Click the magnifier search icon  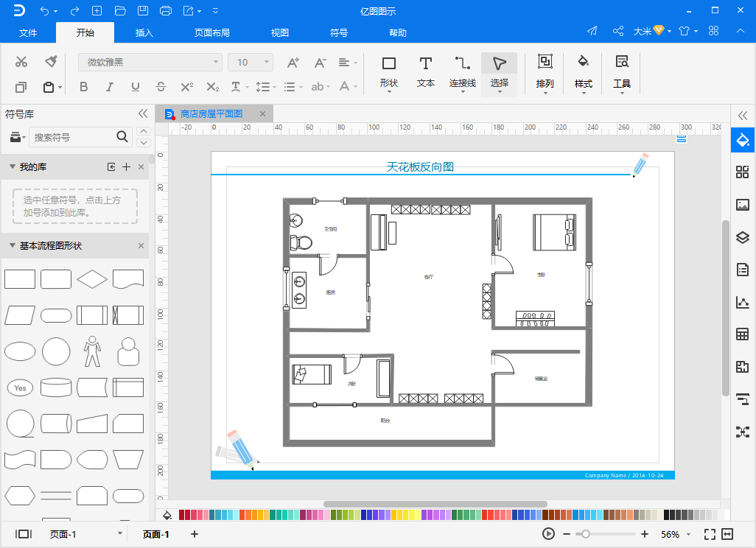pyautogui.click(x=122, y=137)
